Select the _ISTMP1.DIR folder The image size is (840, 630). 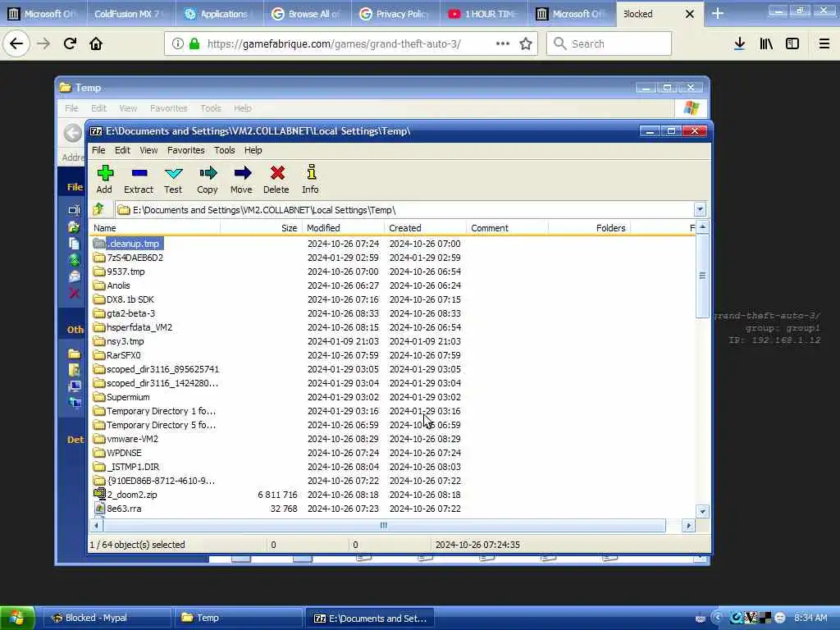(126, 467)
